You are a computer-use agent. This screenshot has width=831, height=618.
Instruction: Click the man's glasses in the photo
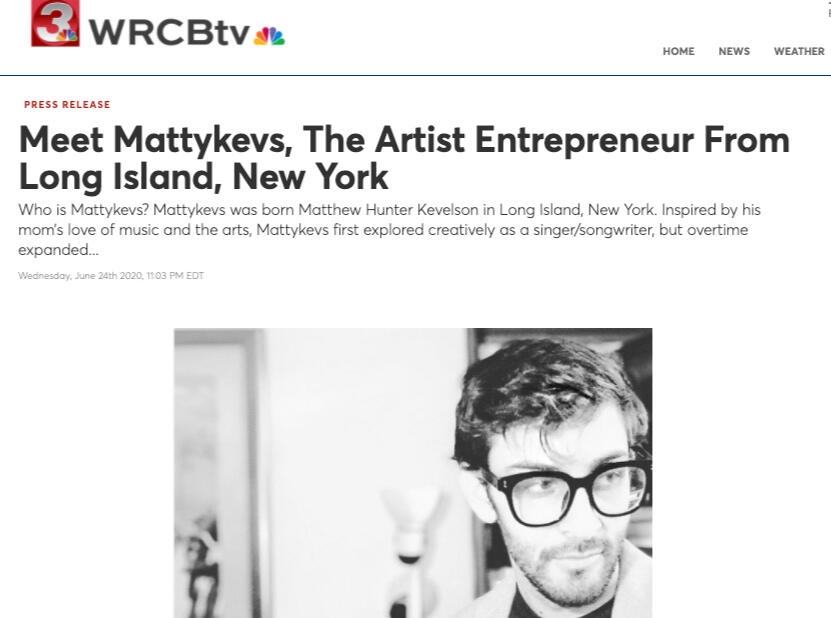tap(571, 491)
